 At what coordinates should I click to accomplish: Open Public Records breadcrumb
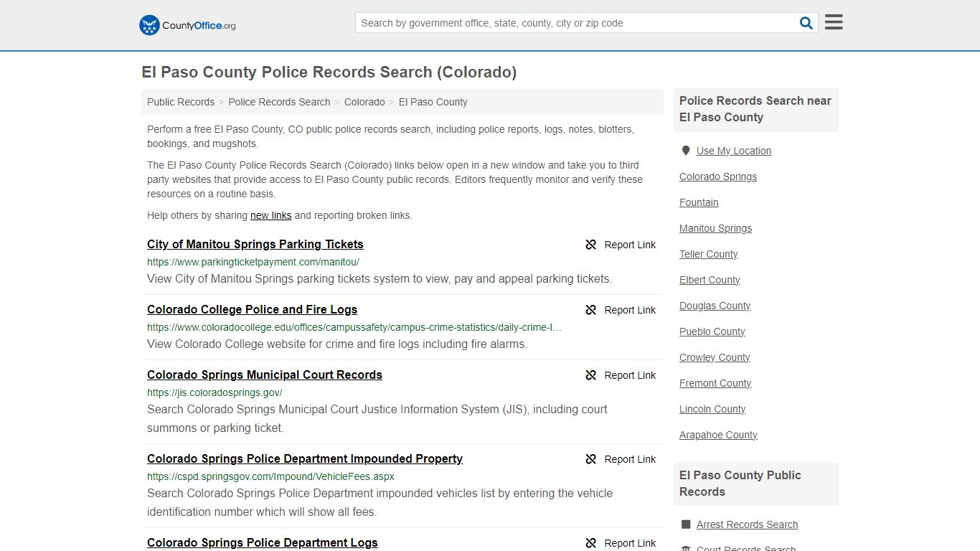181,102
